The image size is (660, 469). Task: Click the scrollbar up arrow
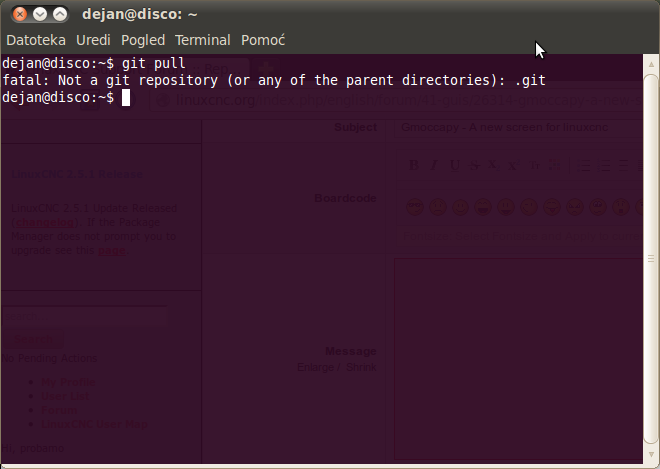(651, 64)
